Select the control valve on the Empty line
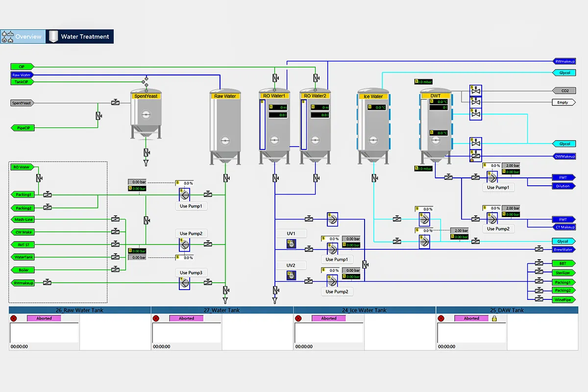The image size is (588, 392). point(475,102)
